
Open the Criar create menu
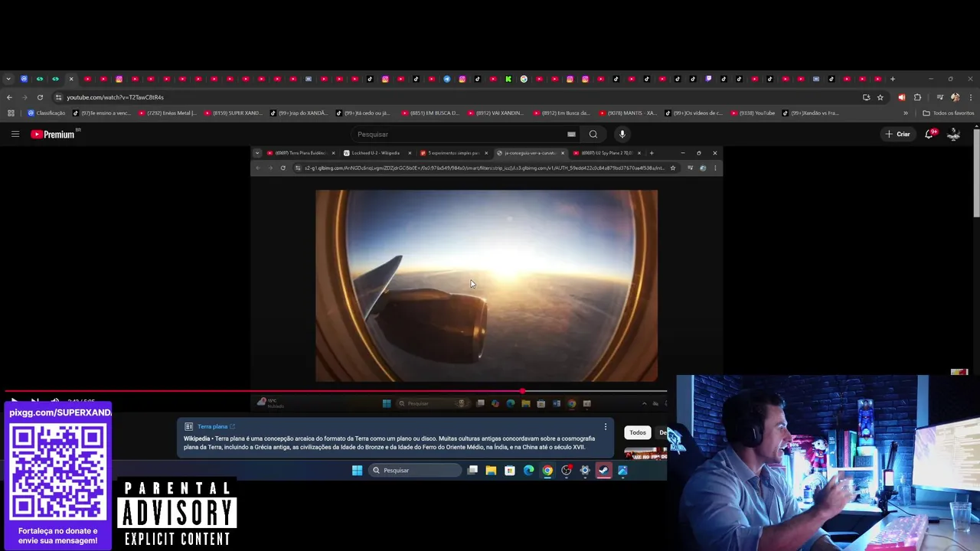(x=897, y=134)
